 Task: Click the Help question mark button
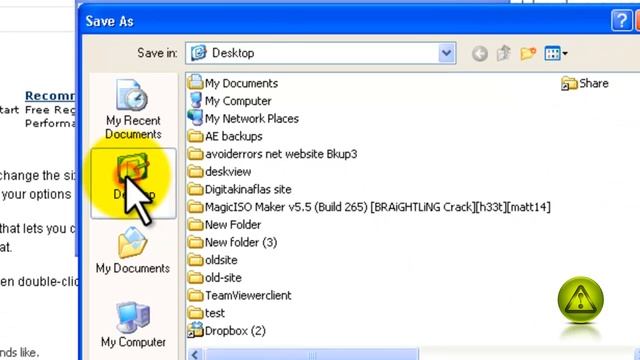[621, 20]
